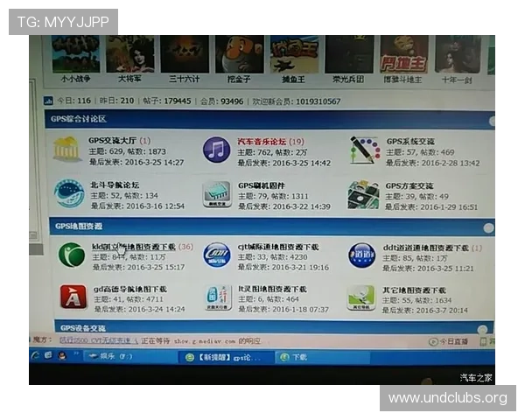Image resolution: width=525 pixels, height=420 pixels.
Task: Click the statistics chart icon beside 今日
Action: pos(48,101)
